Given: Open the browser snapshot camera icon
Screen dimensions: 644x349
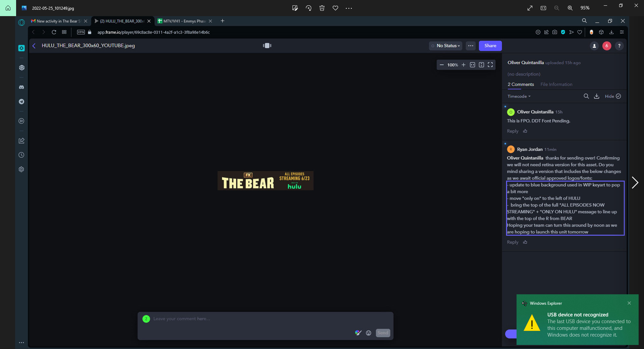Looking at the screenshot, I should (554, 32).
